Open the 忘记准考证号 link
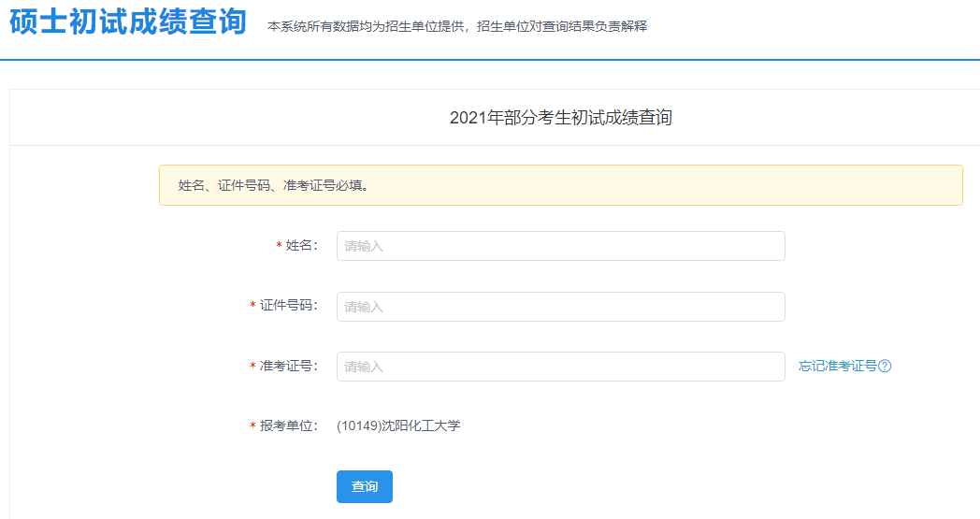 point(837,367)
